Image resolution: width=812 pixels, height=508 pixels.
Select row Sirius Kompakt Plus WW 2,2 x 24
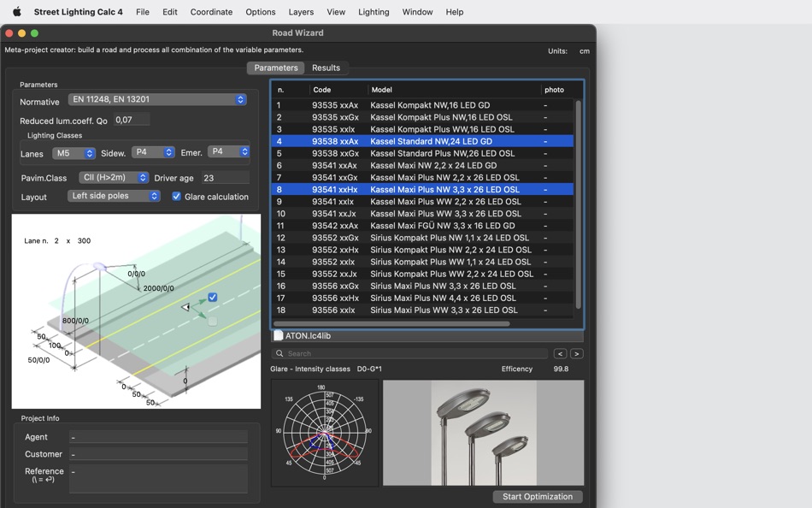tap(422, 274)
